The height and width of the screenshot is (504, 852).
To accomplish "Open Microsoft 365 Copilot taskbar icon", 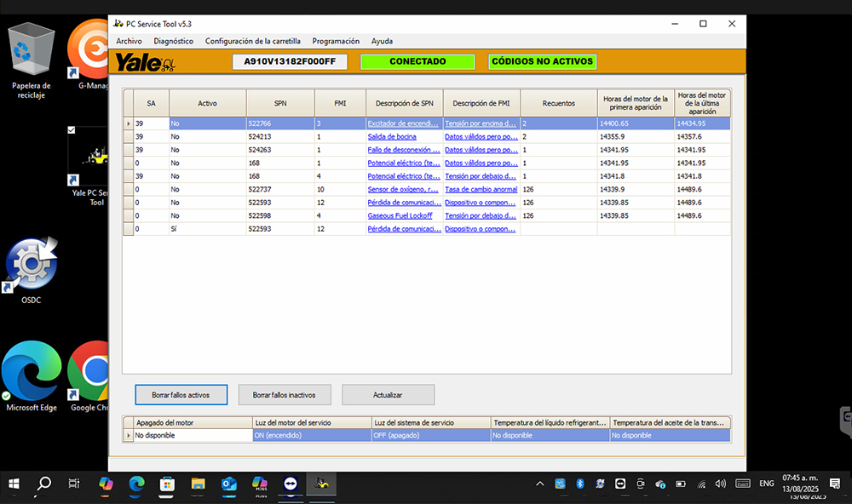I will (x=260, y=484).
